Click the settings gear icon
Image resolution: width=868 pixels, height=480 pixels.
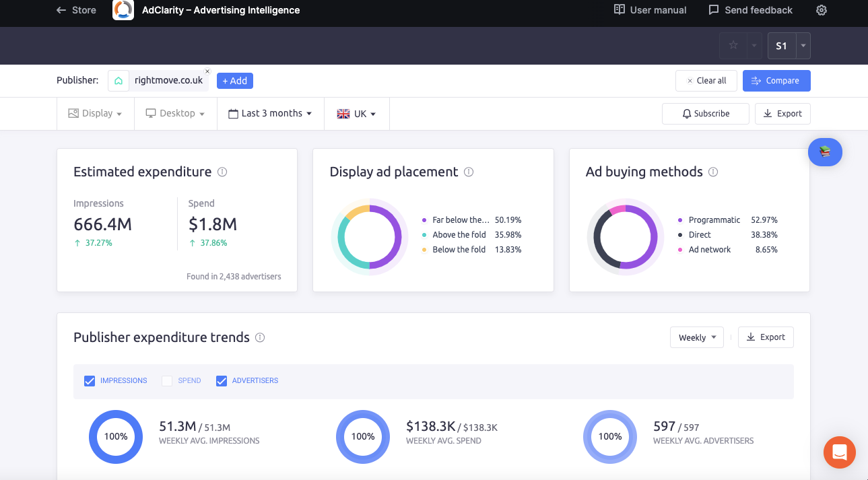(x=821, y=10)
